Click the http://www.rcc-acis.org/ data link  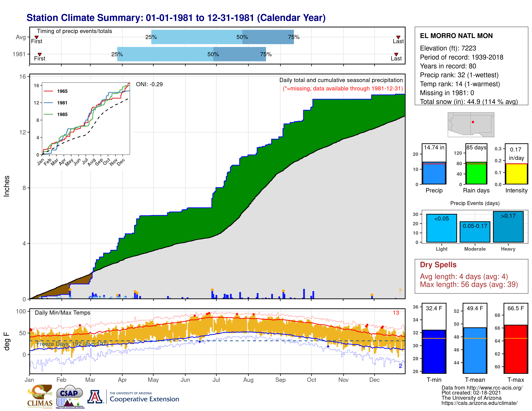click(x=494, y=388)
